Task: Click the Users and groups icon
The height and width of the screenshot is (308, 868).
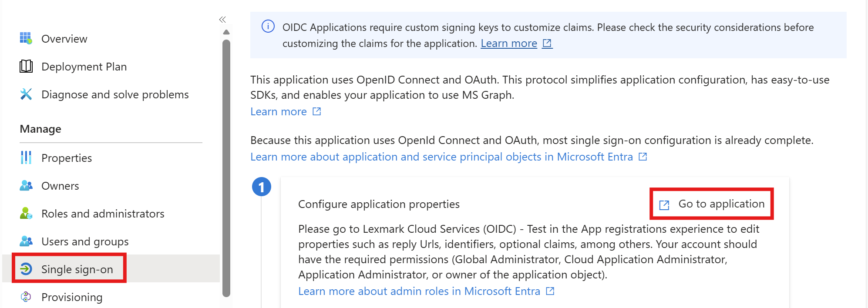Action: pyautogui.click(x=26, y=241)
